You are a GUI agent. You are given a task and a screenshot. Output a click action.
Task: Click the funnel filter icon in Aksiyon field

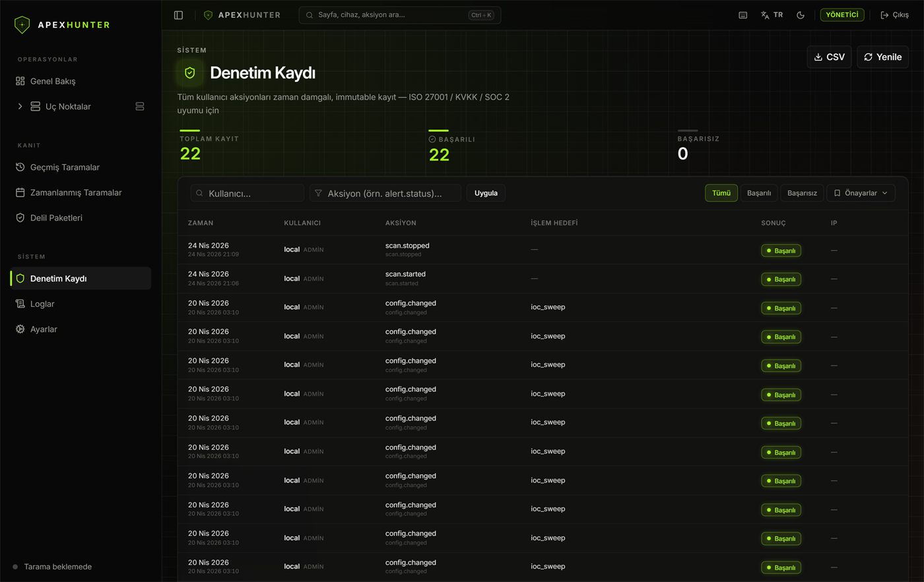319,193
